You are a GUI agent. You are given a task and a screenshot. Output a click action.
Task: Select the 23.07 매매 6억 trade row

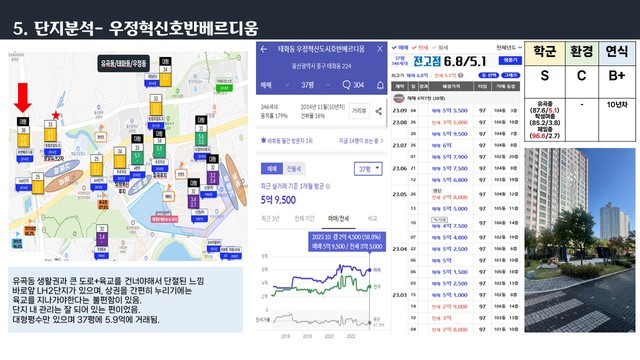pyautogui.click(x=456, y=145)
